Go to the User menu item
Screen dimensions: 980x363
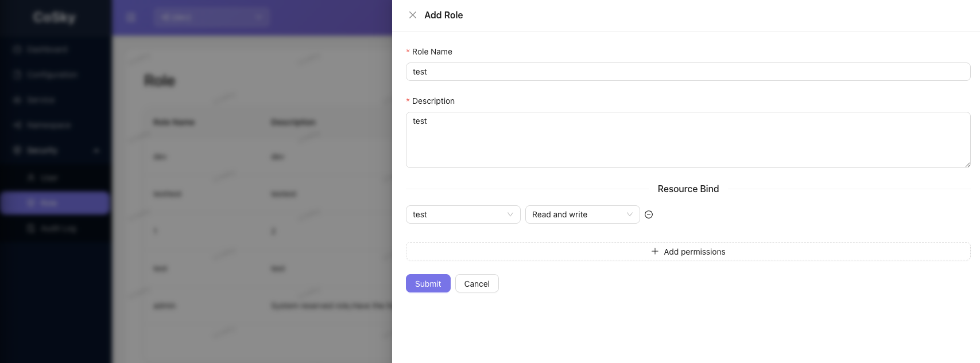click(49, 178)
